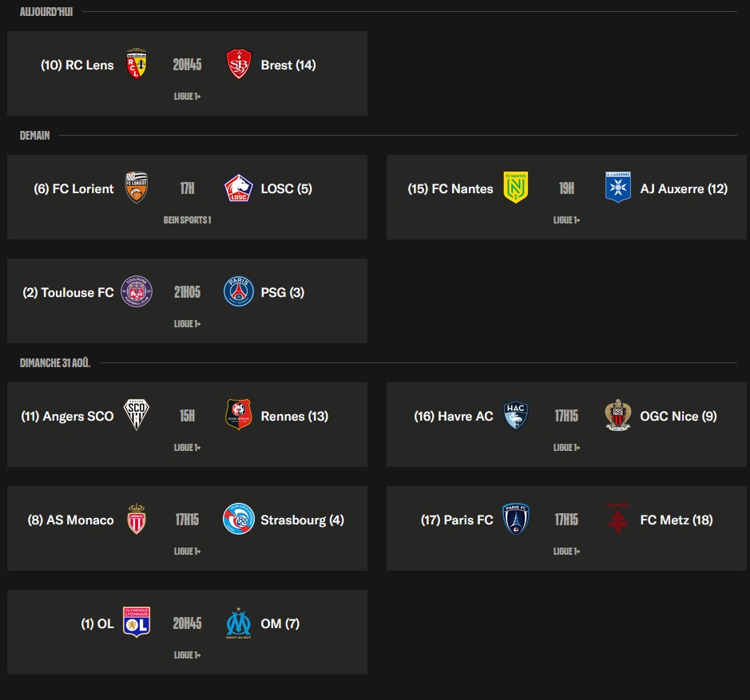Click the AS Monaco crest
750x700 pixels.
[x=137, y=519]
